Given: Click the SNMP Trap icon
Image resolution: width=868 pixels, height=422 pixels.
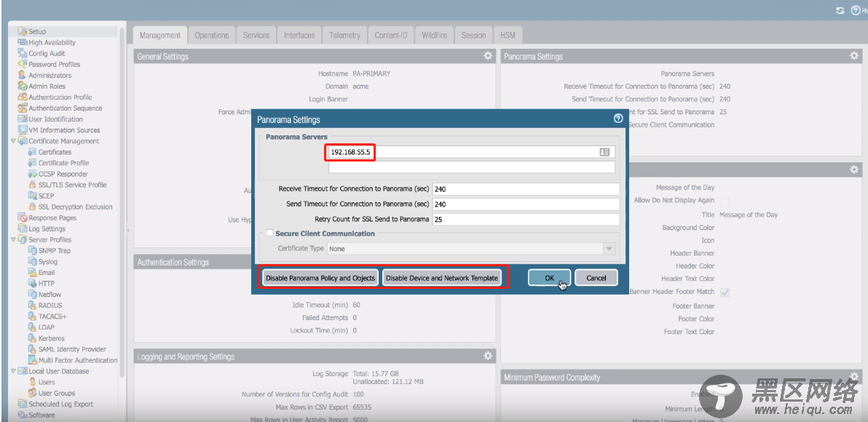Looking at the screenshot, I should (x=33, y=250).
